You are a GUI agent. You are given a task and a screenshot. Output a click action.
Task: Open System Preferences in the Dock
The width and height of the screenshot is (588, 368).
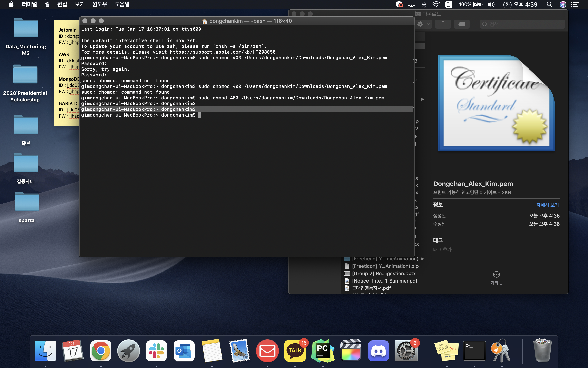pyautogui.click(x=406, y=350)
